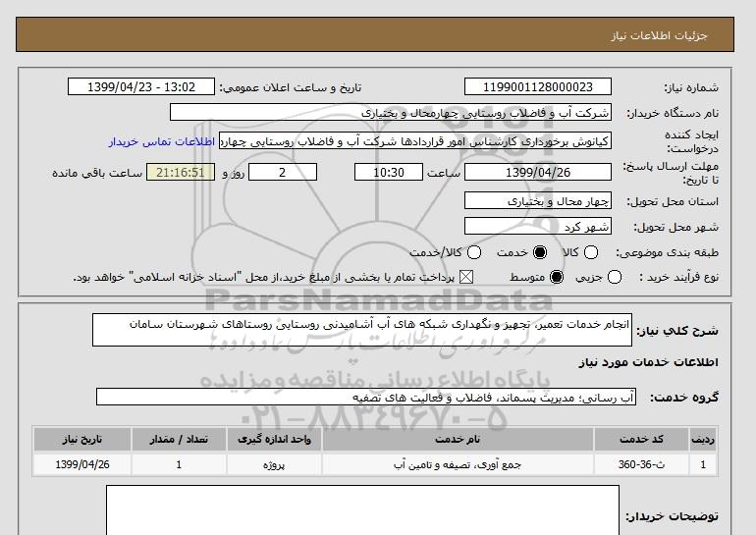Click the نام خدمت column header

(458, 439)
